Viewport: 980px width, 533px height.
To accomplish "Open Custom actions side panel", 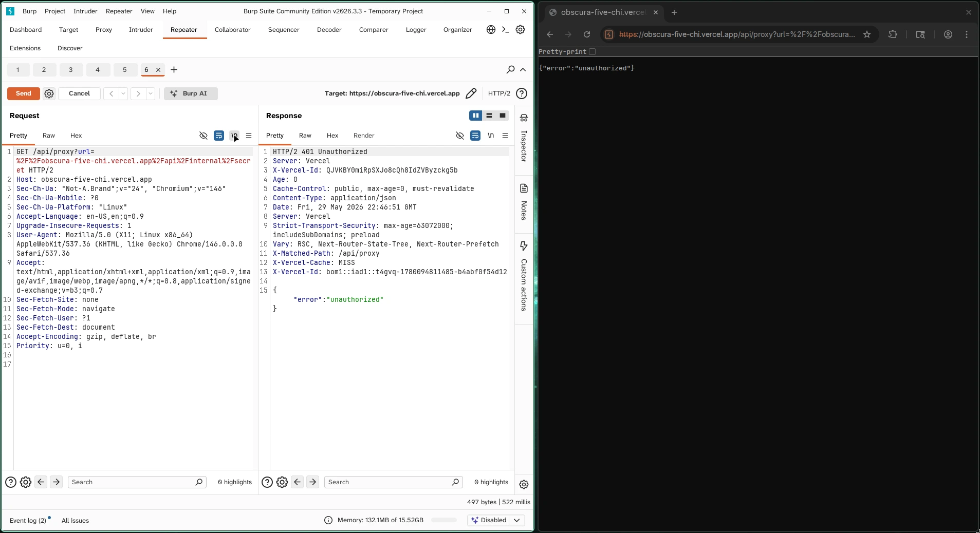I will pyautogui.click(x=524, y=276).
